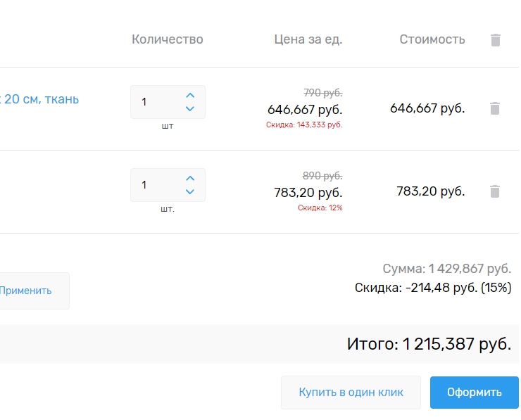Click the Скидка: -214,48 руб. (15%) line

[433, 288]
